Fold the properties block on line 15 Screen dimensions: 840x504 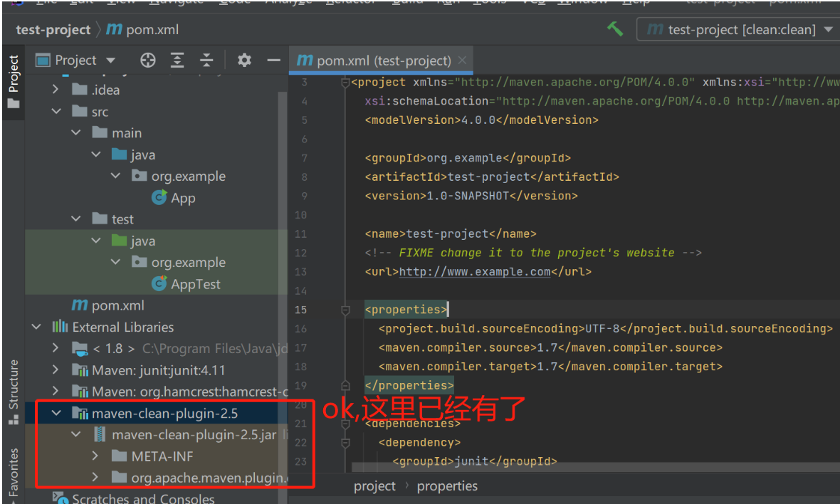[345, 310]
